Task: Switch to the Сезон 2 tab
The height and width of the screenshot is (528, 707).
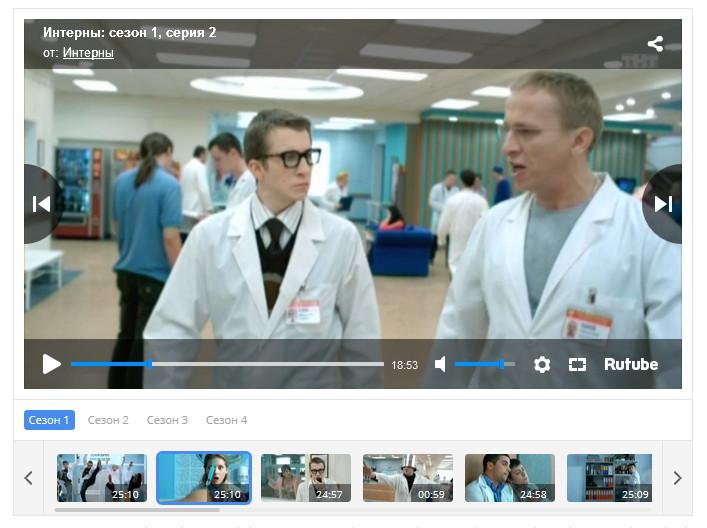Action: [108, 420]
